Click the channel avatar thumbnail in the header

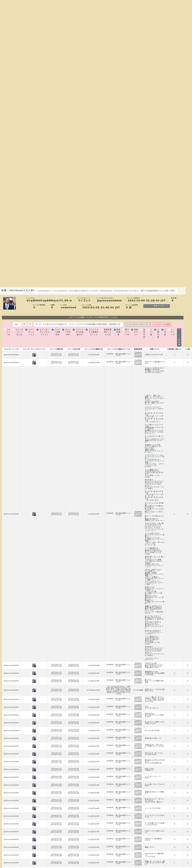(x=9, y=303)
